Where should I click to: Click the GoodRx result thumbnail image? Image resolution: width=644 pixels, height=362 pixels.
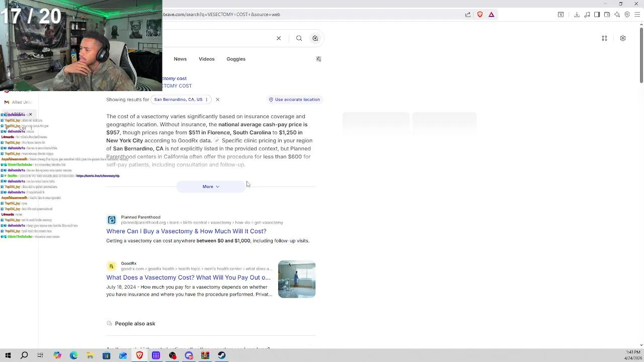click(297, 279)
